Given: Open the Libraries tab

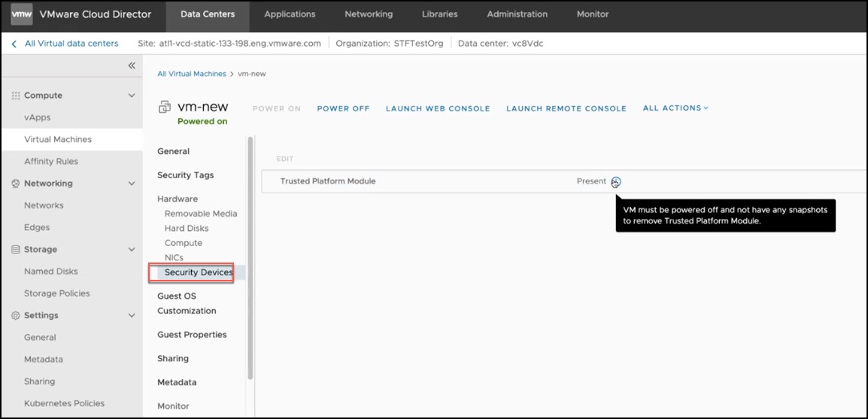Looking at the screenshot, I should coord(439,14).
